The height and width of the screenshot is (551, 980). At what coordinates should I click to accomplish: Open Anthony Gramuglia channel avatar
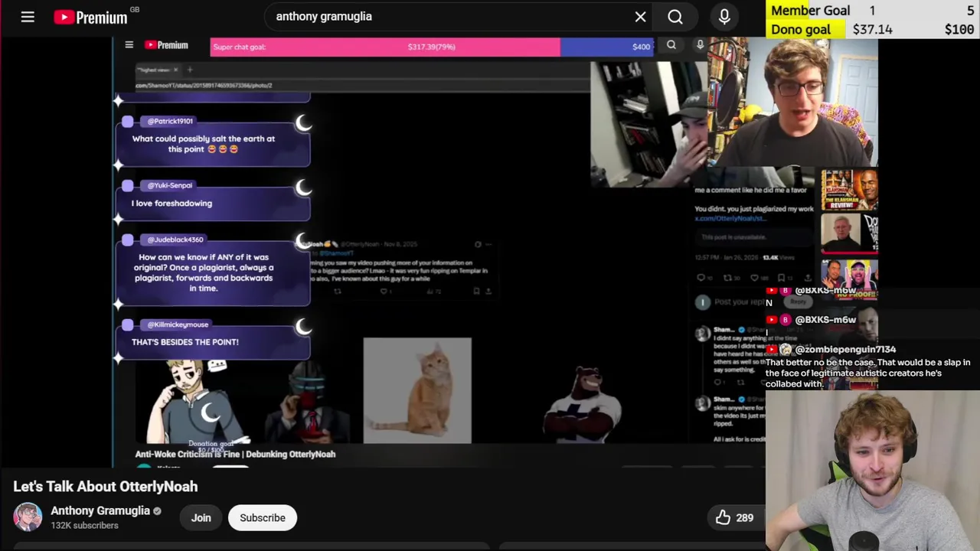tap(28, 517)
